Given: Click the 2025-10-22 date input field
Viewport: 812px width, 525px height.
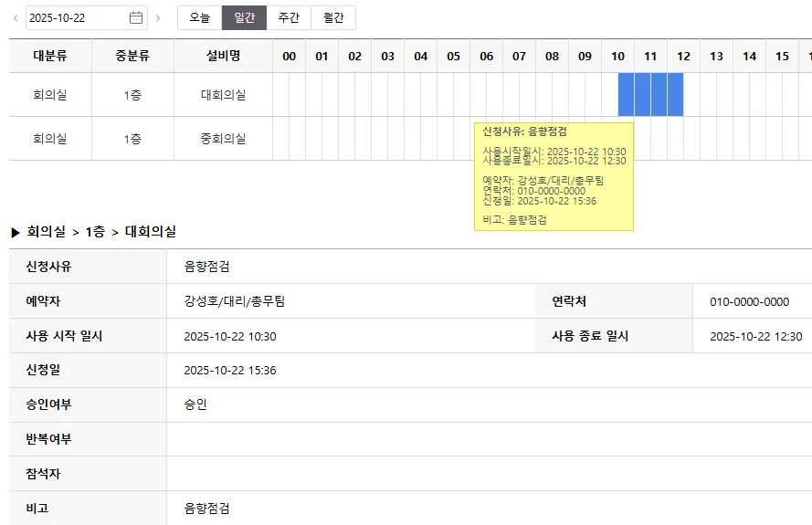Looking at the screenshot, I should point(77,17).
